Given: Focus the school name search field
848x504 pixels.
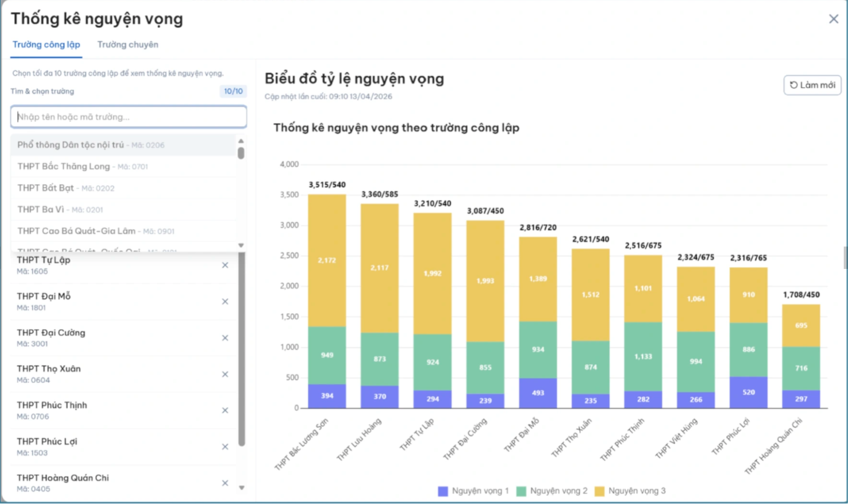Looking at the screenshot, I should pyautogui.click(x=129, y=117).
